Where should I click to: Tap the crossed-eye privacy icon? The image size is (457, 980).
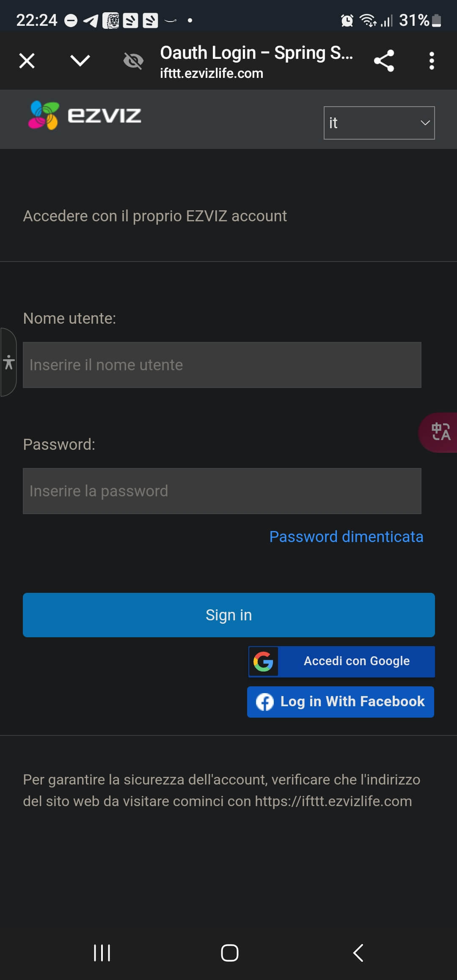point(133,61)
